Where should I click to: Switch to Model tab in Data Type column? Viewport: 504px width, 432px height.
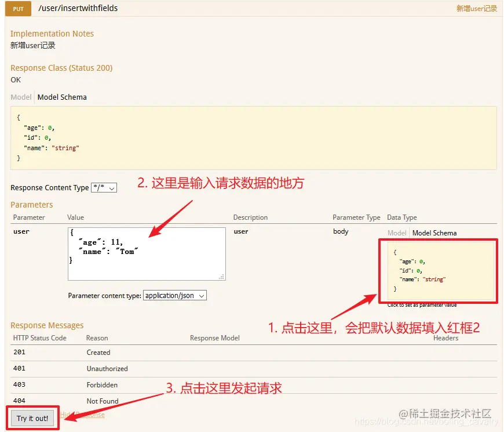(x=397, y=233)
